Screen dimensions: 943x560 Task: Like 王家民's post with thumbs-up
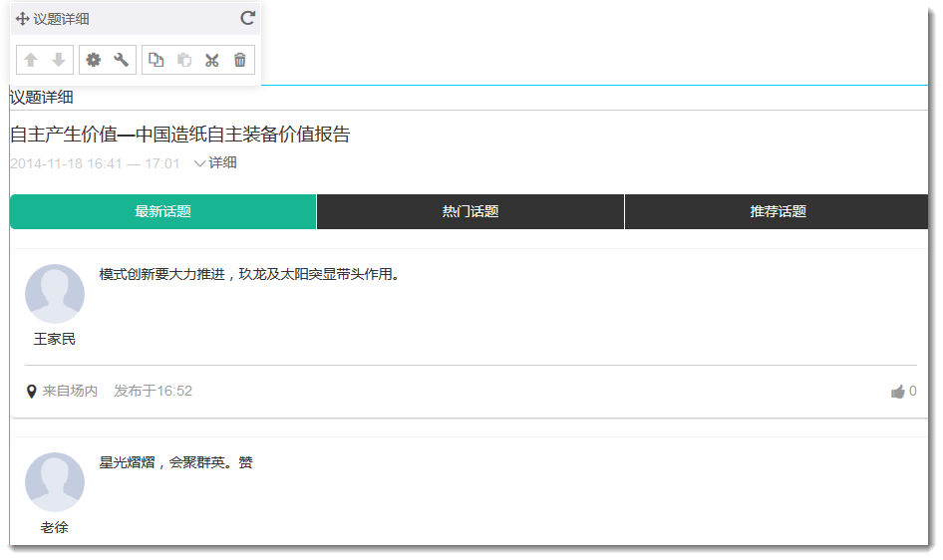[898, 392]
